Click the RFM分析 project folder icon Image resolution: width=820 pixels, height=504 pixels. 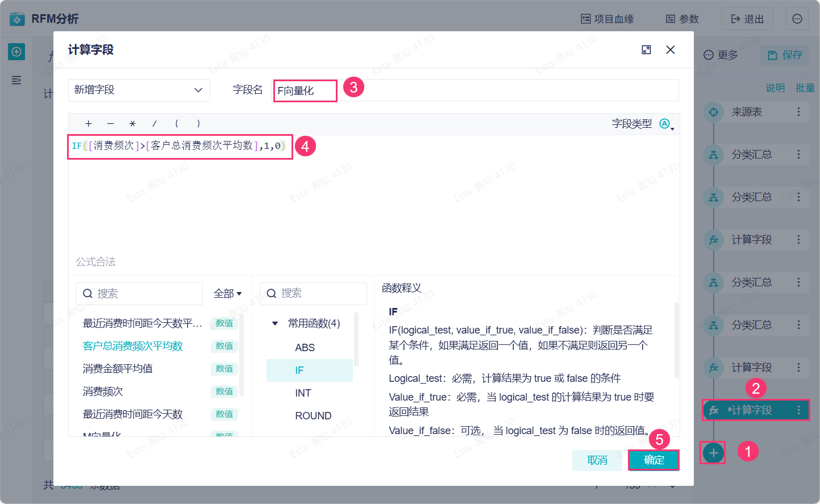point(17,19)
